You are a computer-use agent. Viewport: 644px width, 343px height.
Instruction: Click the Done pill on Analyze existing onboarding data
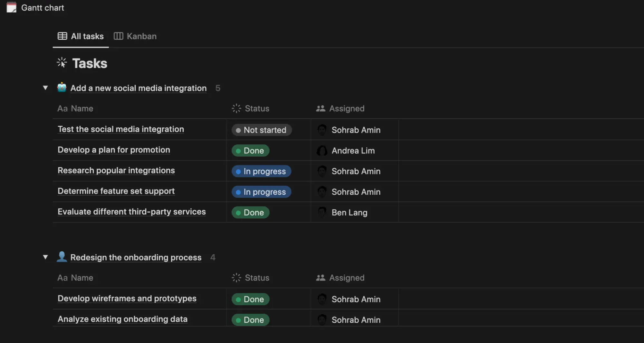(x=250, y=319)
